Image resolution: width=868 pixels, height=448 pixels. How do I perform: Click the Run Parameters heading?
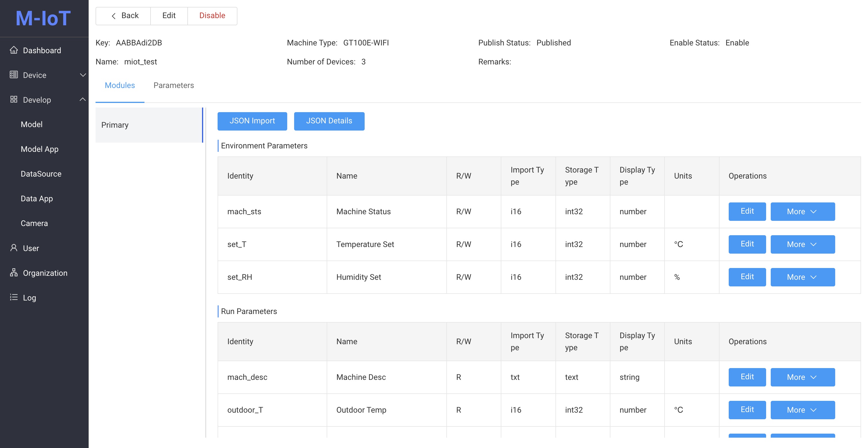pos(249,311)
